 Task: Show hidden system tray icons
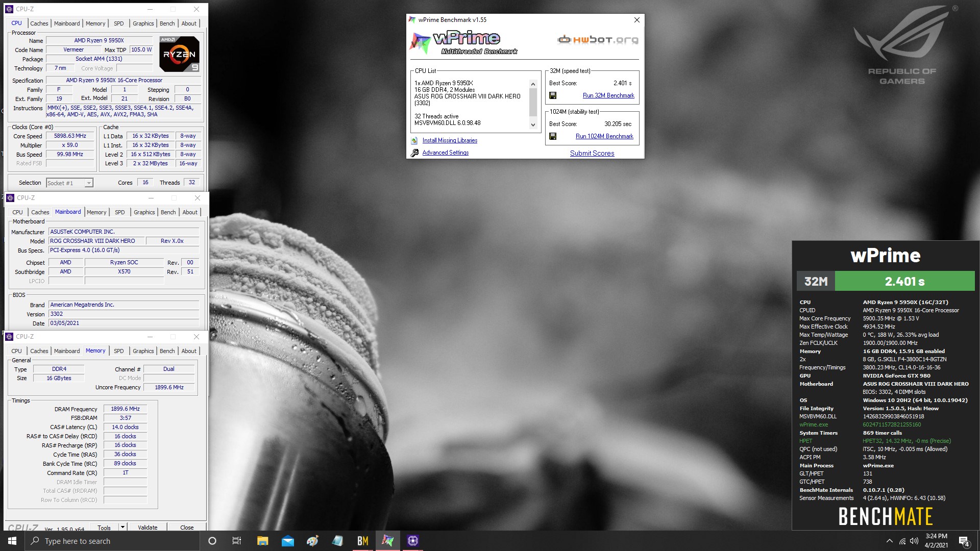[x=889, y=541]
